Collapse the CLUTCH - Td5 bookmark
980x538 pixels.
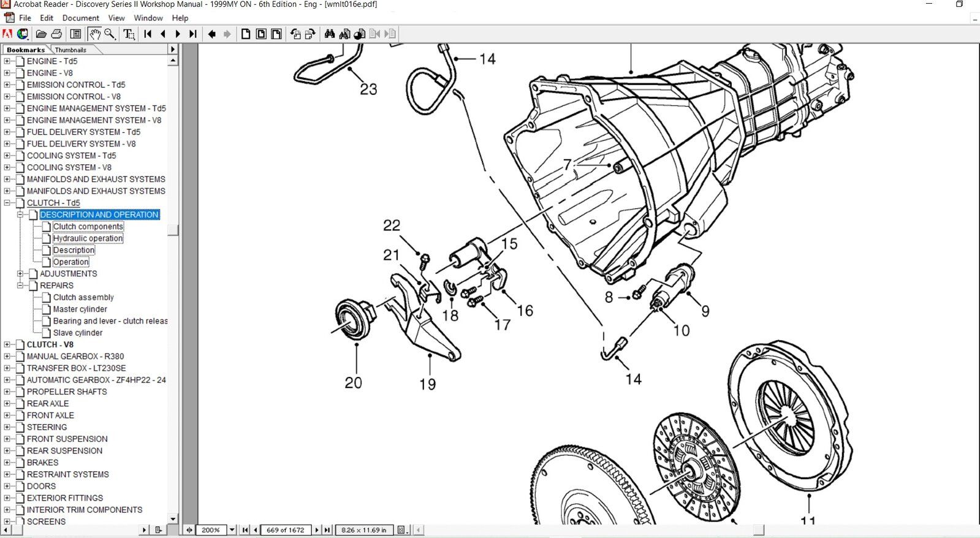pos(7,203)
